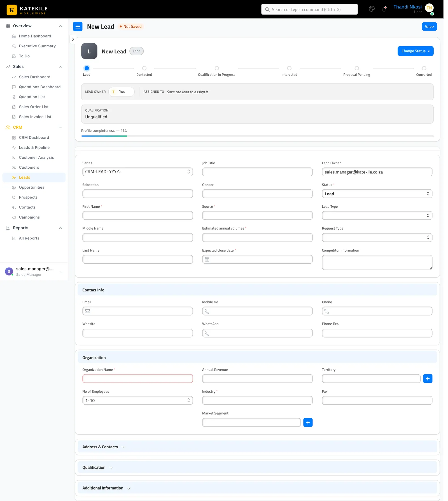Click the Prospects search icon

point(14,198)
